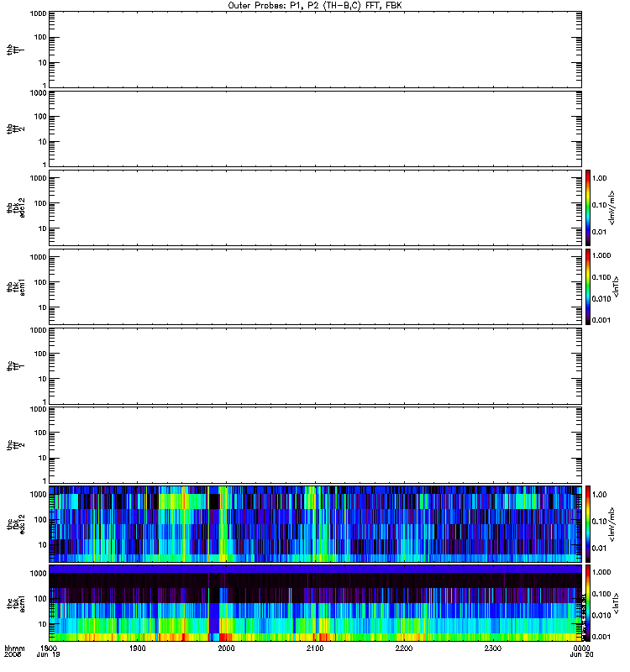This screenshot has height=672, width=630.
Task: Click the "<|nT|>" label beside thc scm1 color bar
Action: coord(616,603)
